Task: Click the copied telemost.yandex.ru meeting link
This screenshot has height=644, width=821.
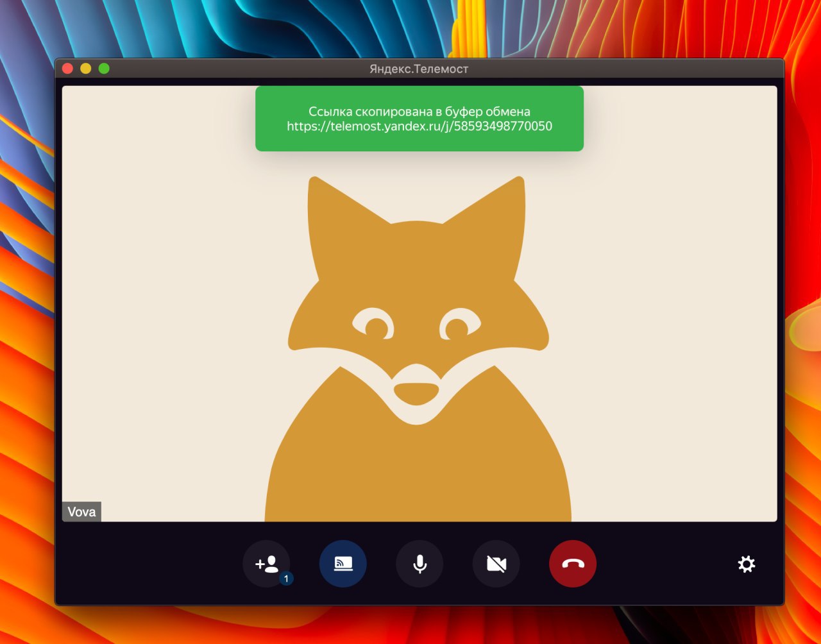Action: 419,126
